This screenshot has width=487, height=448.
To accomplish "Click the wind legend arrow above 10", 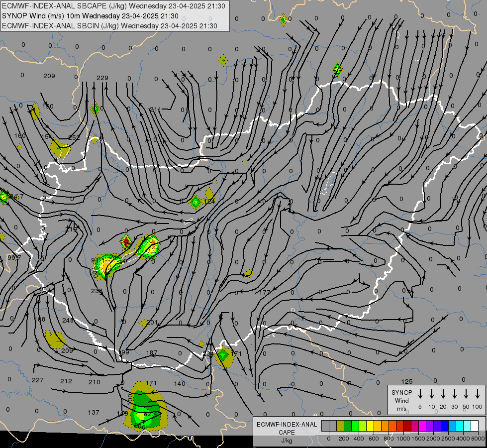I will (x=431, y=394).
